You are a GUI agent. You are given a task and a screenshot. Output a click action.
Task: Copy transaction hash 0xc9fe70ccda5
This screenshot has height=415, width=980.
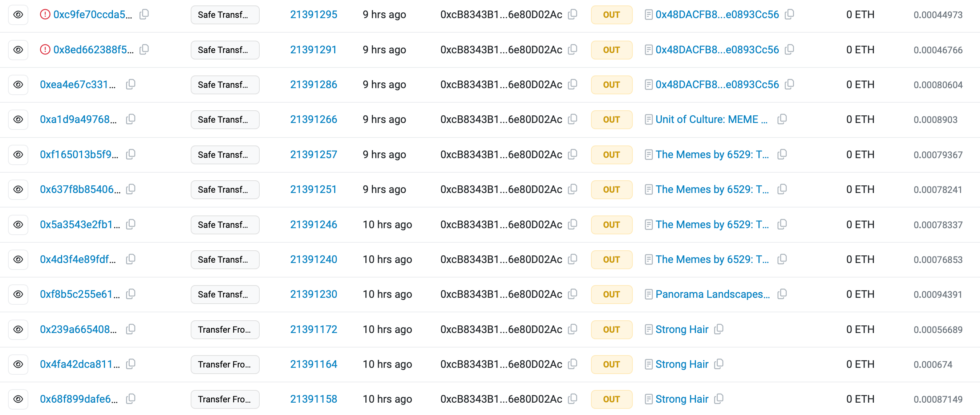[144, 15]
